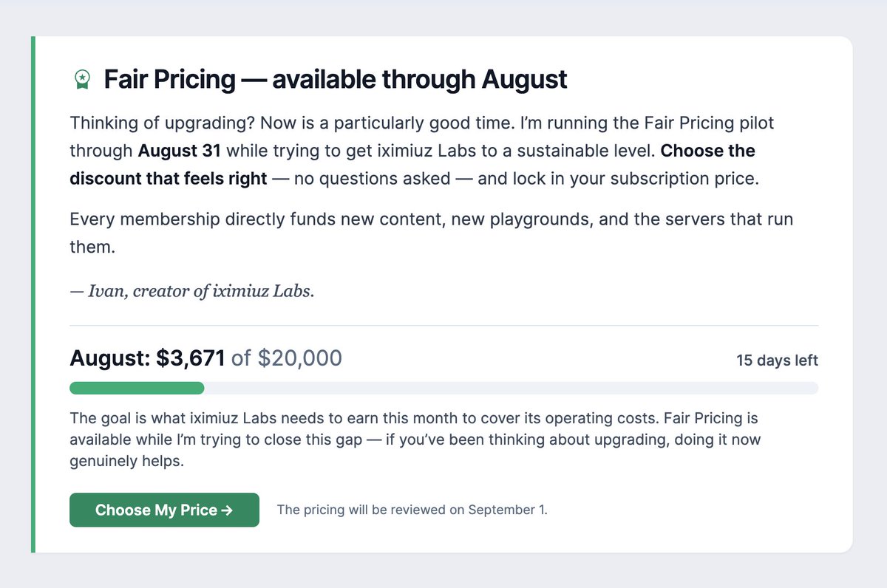Viewport: 887px width, 588px height.
Task: Click the pricing reviewed on September 1 note
Action: 412,510
